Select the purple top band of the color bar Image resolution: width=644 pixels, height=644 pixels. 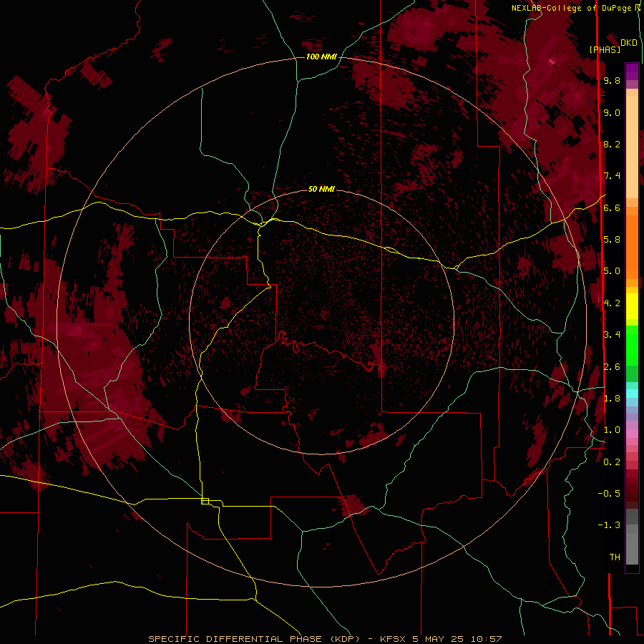tap(632, 72)
